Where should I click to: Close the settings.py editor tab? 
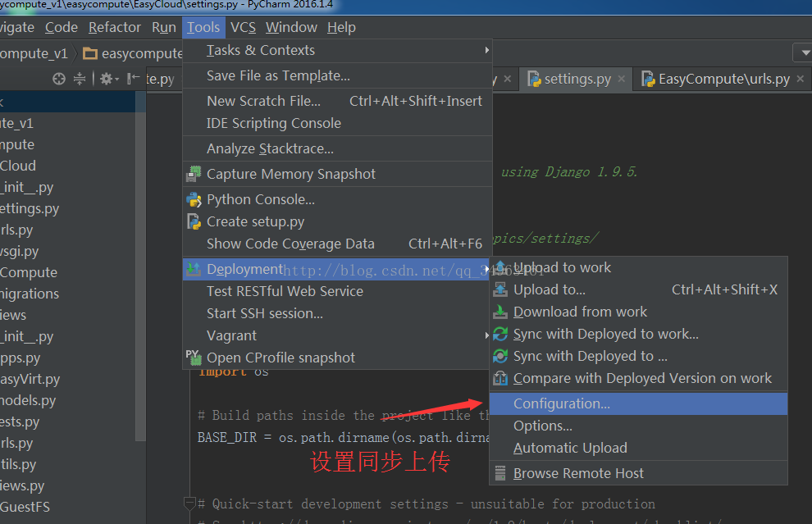[x=622, y=79]
